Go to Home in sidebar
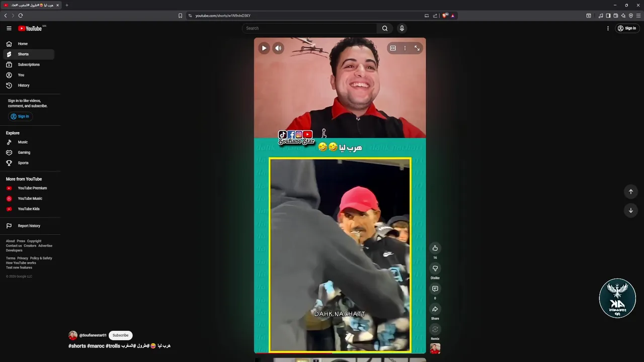The height and width of the screenshot is (362, 644). tap(28, 44)
